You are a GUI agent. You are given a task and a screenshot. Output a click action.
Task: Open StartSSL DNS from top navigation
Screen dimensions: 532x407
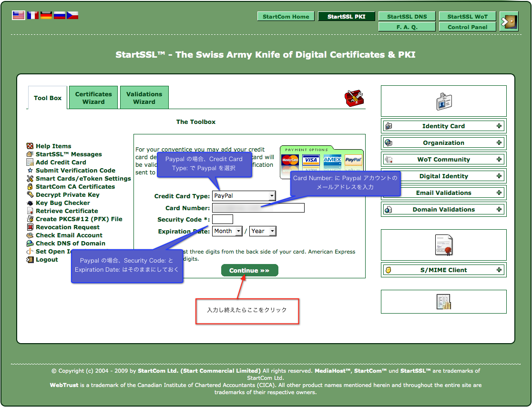[407, 16]
